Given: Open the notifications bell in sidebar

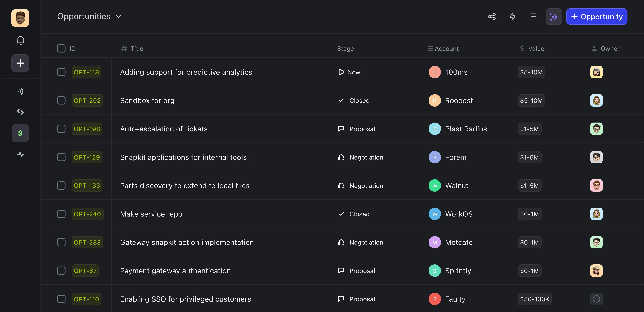Looking at the screenshot, I should point(20,40).
